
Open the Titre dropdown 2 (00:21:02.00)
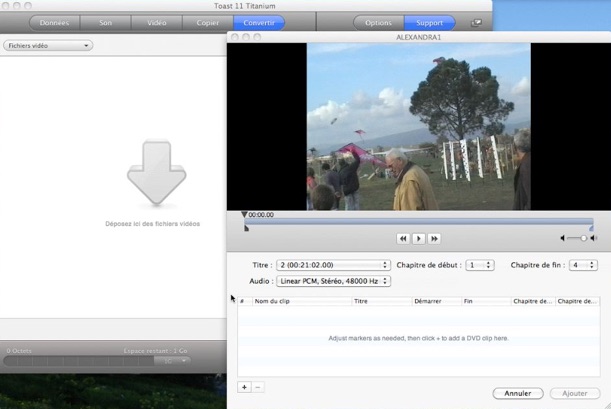tap(333, 265)
